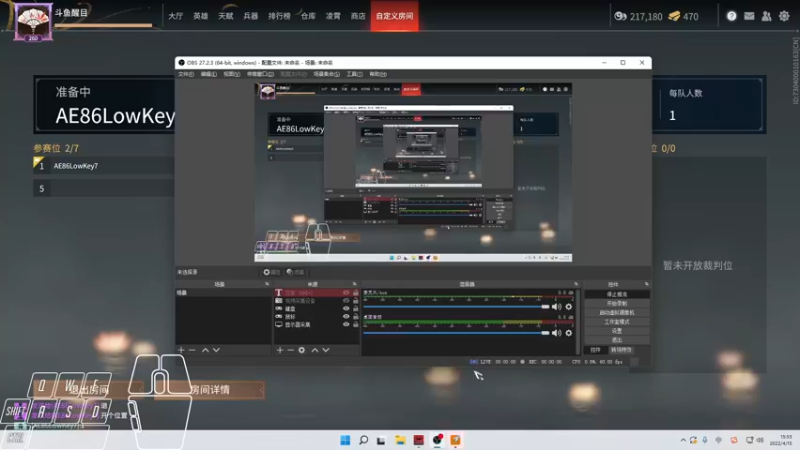This screenshot has height=450, width=800.
Task: Pop out the 场景 dock panel
Action: (x=267, y=284)
